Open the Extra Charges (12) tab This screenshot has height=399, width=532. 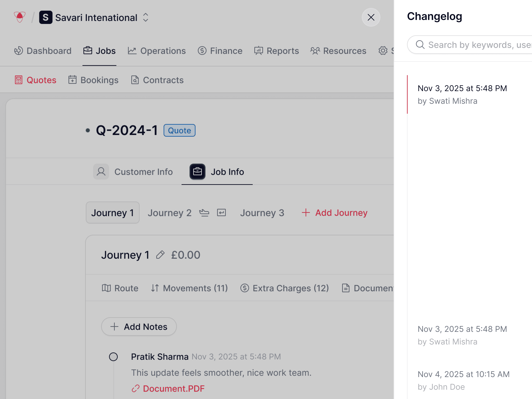click(x=285, y=288)
